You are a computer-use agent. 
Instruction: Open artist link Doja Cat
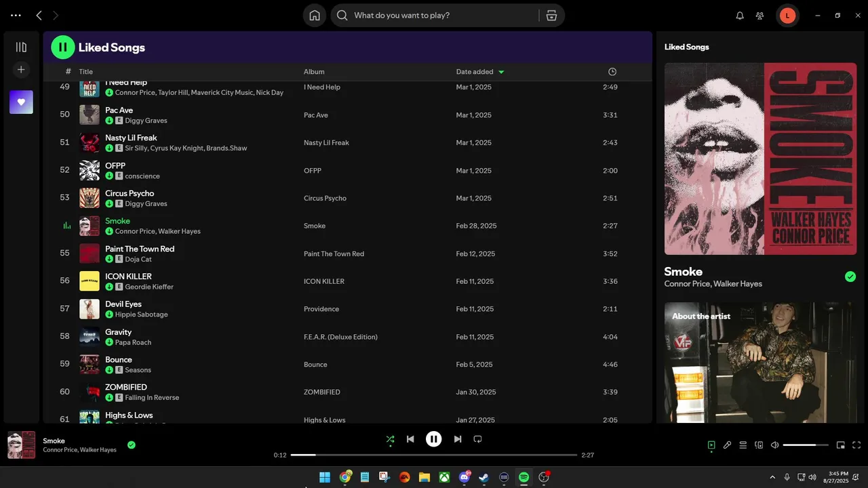click(x=138, y=260)
